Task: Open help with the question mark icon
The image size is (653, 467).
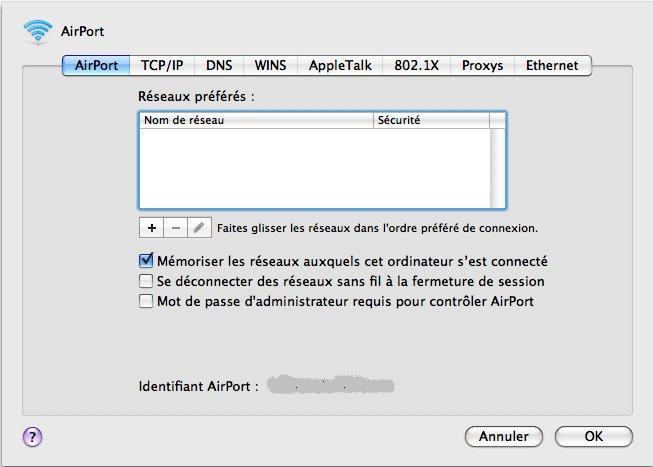Action: [x=32, y=437]
